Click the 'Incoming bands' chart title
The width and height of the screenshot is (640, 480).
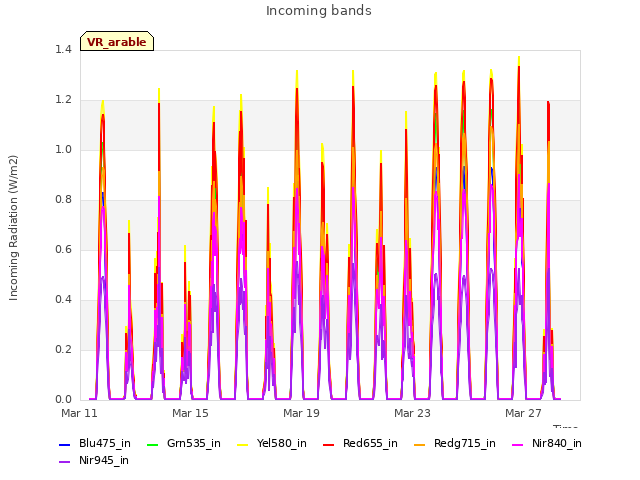pos(319,11)
